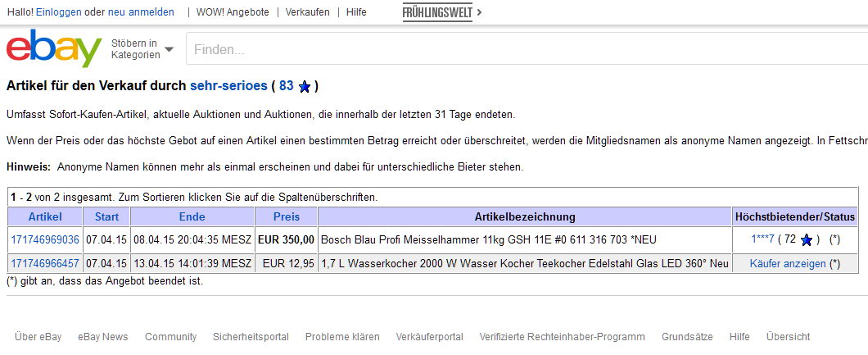Screen dimensions: 868x355
Task: Open Übersicht footer link
Action: click(789, 337)
